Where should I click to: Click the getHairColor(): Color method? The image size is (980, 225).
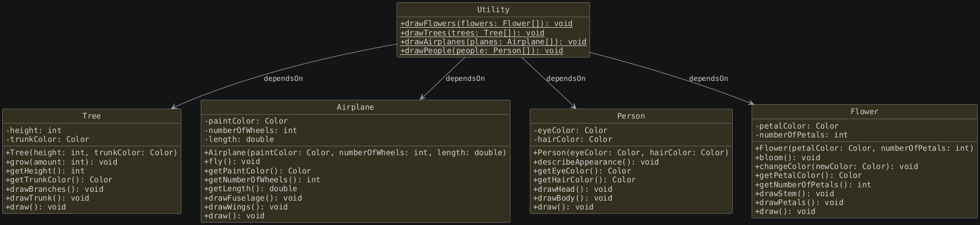(x=585, y=180)
